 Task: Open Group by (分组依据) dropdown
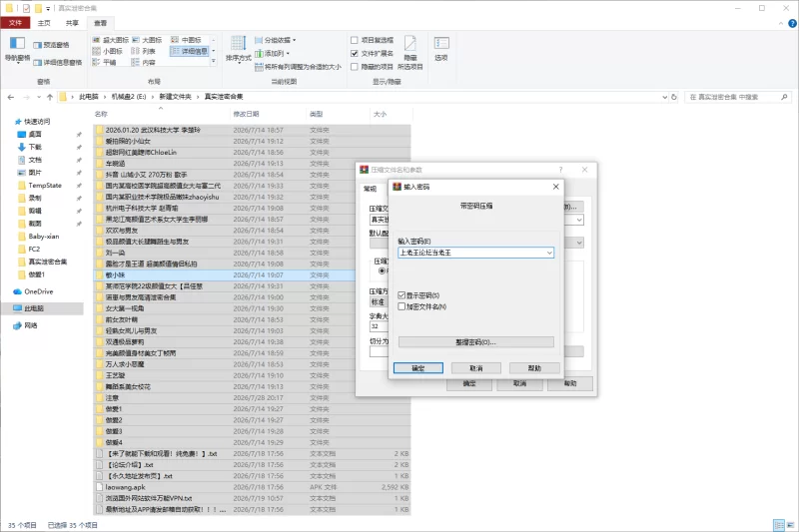(276, 40)
